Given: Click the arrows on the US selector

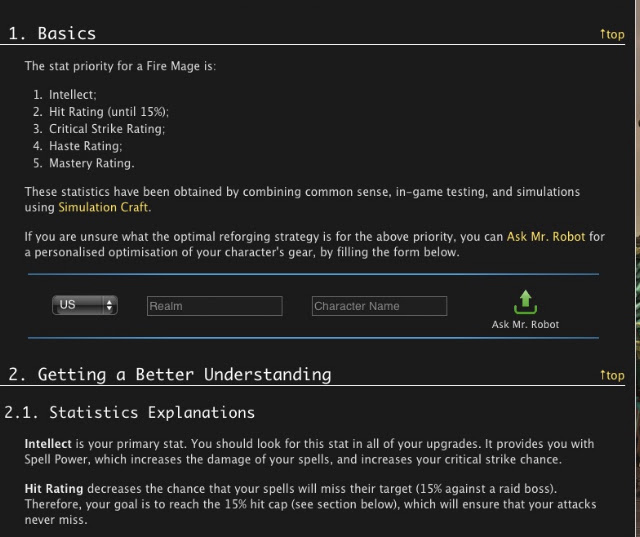Looking at the screenshot, I should (109, 305).
